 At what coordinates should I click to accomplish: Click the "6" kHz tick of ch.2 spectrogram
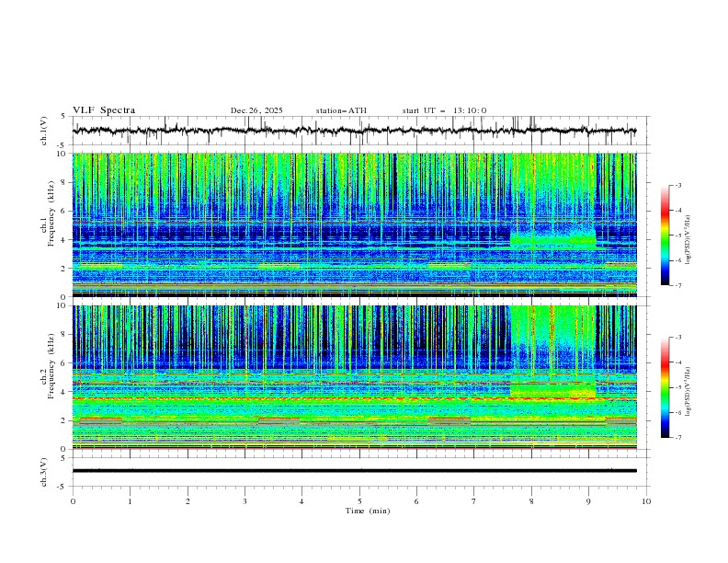coord(65,362)
